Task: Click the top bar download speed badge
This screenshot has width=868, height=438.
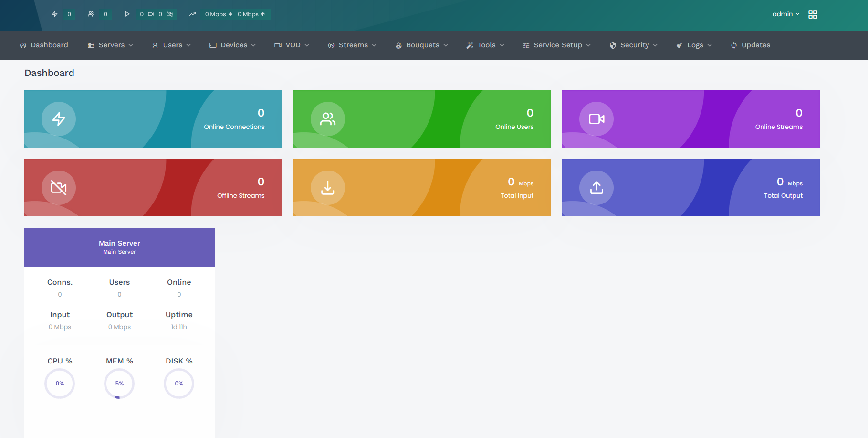Action: click(219, 14)
